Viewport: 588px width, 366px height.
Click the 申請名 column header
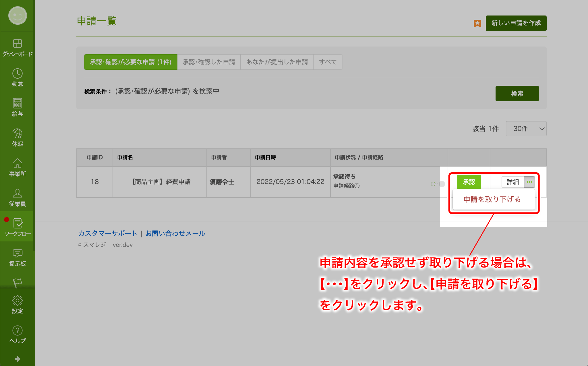coord(160,157)
